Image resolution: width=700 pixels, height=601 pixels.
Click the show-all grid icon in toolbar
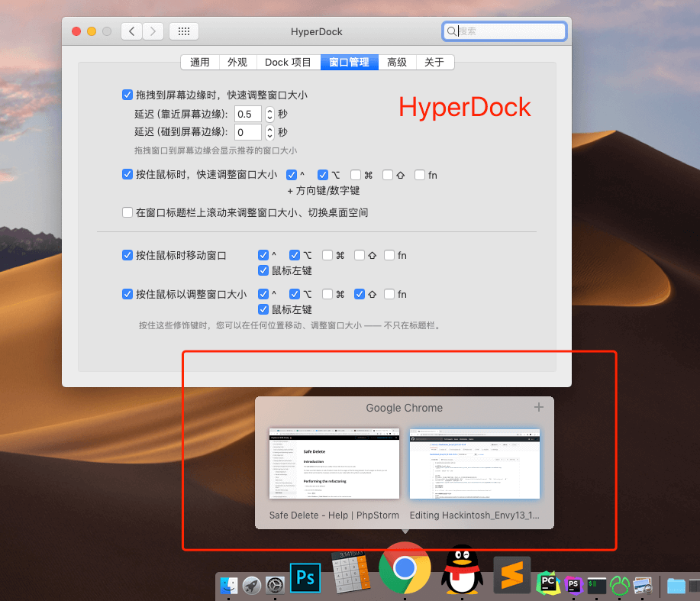[183, 31]
